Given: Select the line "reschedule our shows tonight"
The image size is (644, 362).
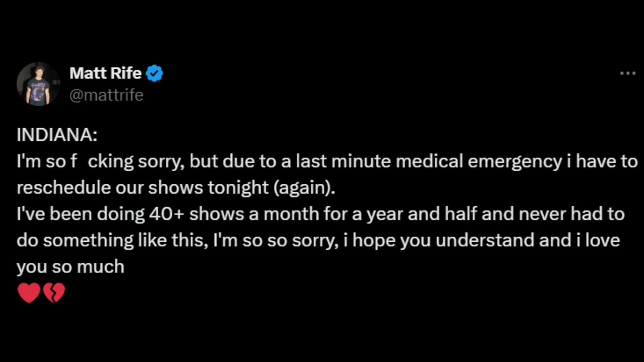Looking at the screenshot, I should 143,188.
